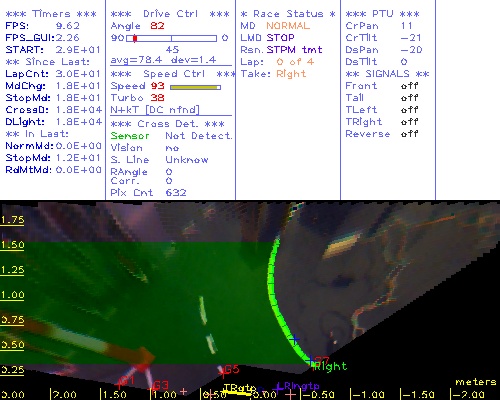
Task: Switch the TLeft signal state
Action: click(409, 110)
